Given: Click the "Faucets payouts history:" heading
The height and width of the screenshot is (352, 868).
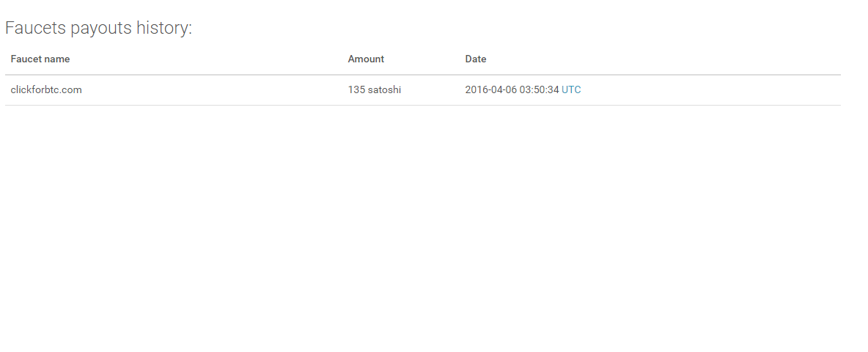Looking at the screenshot, I should click(98, 29).
